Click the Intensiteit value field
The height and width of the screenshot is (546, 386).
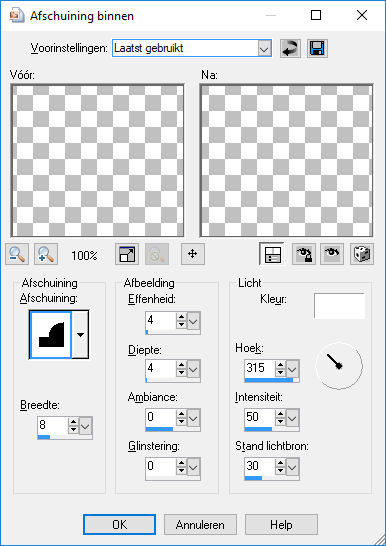click(260, 418)
